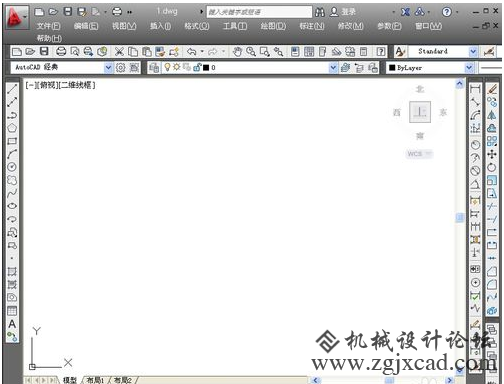Click the vertical scrollbar up arrow
Screen dimensions: 504x384
pos(460,84)
